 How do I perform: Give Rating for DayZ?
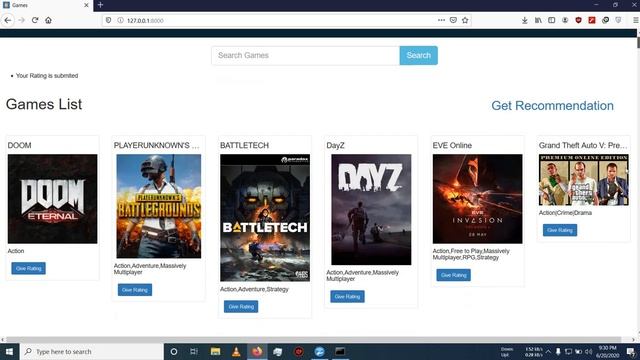(x=347, y=296)
